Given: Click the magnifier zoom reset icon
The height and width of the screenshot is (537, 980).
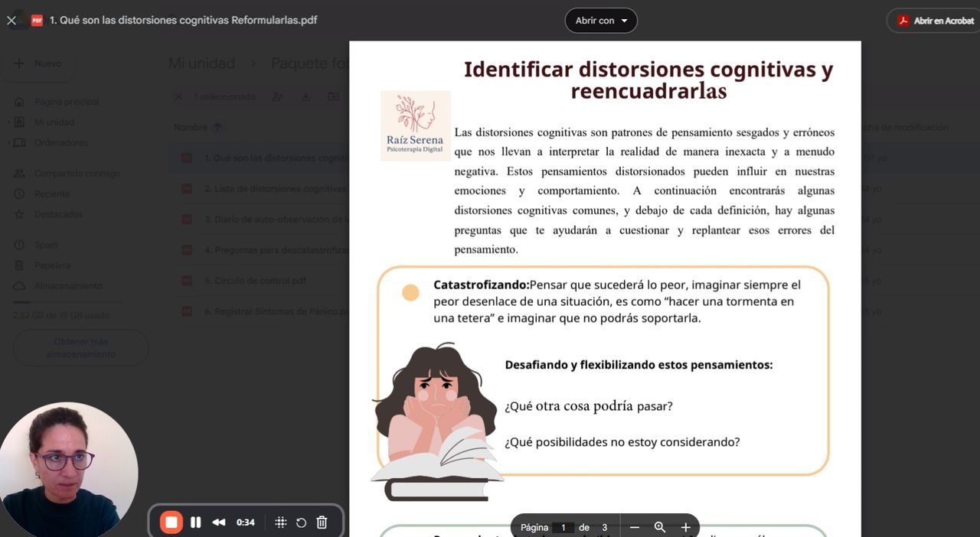Looking at the screenshot, I should 660,527.
